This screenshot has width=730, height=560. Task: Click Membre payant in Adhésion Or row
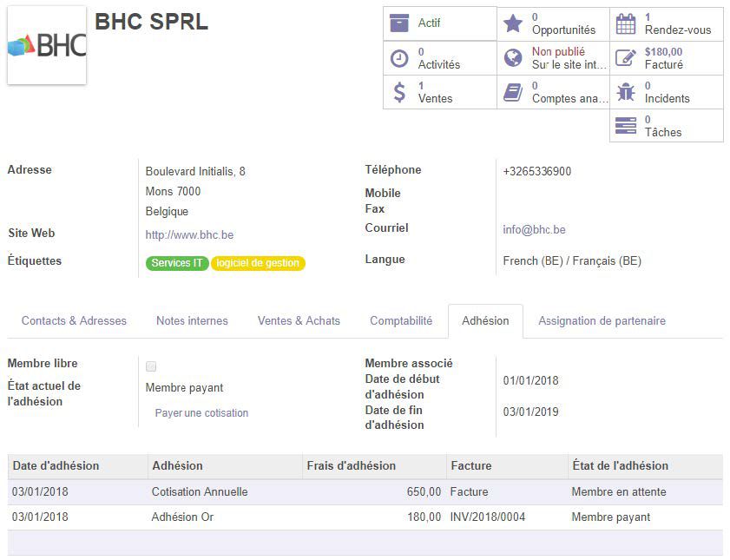click(611, 517)
